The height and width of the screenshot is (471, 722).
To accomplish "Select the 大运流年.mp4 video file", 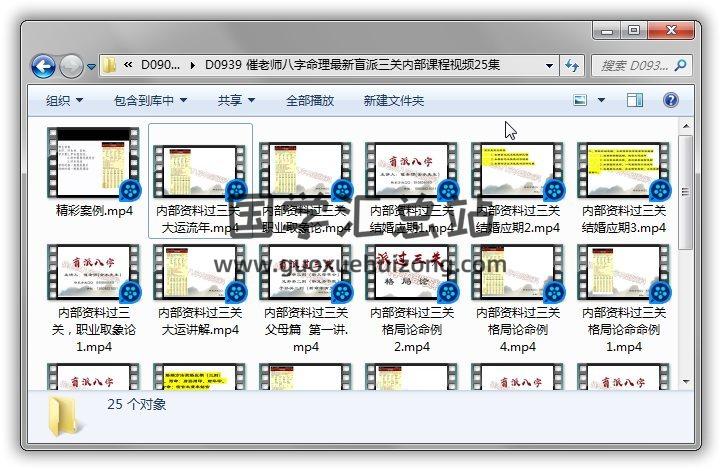I will 200,180.
